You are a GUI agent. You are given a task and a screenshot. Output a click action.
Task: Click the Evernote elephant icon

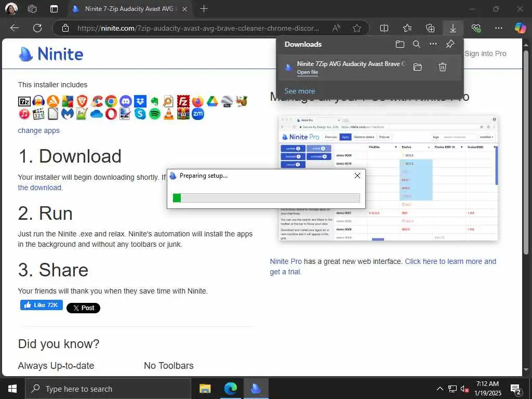pos(154,101)
